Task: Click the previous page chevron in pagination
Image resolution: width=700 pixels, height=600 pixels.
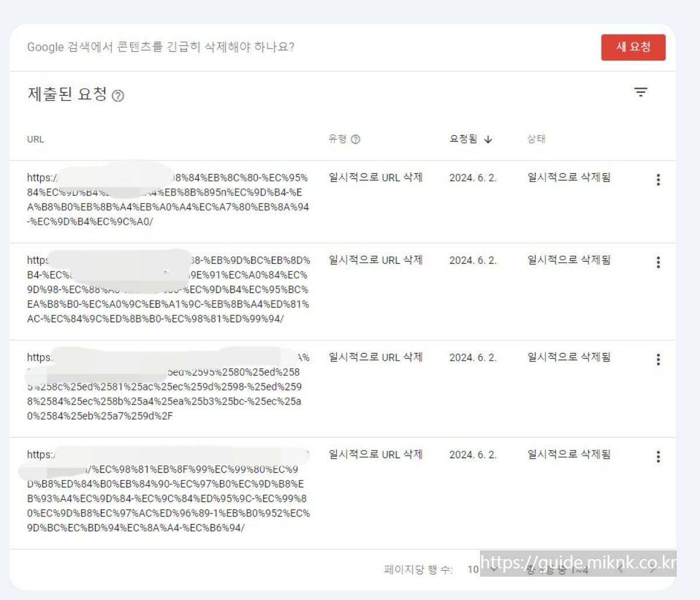Action: coord(619,570)
